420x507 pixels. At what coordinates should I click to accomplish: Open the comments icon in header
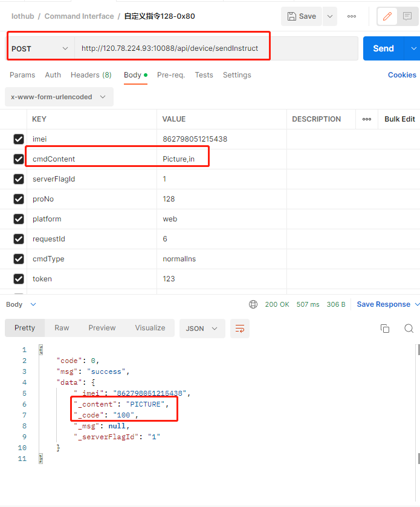coord(408,16)
